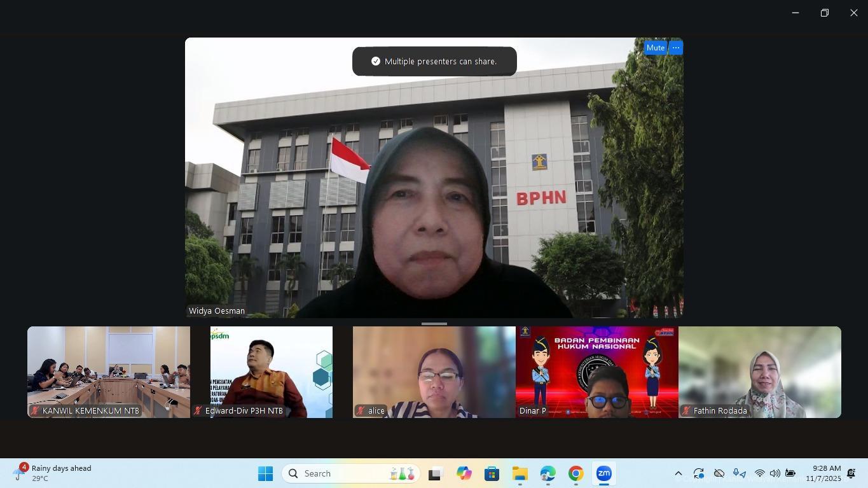Select Dinar P's video thumbnail
The height and width of the screenshot is (488, 868).
[x=596, y=372]
